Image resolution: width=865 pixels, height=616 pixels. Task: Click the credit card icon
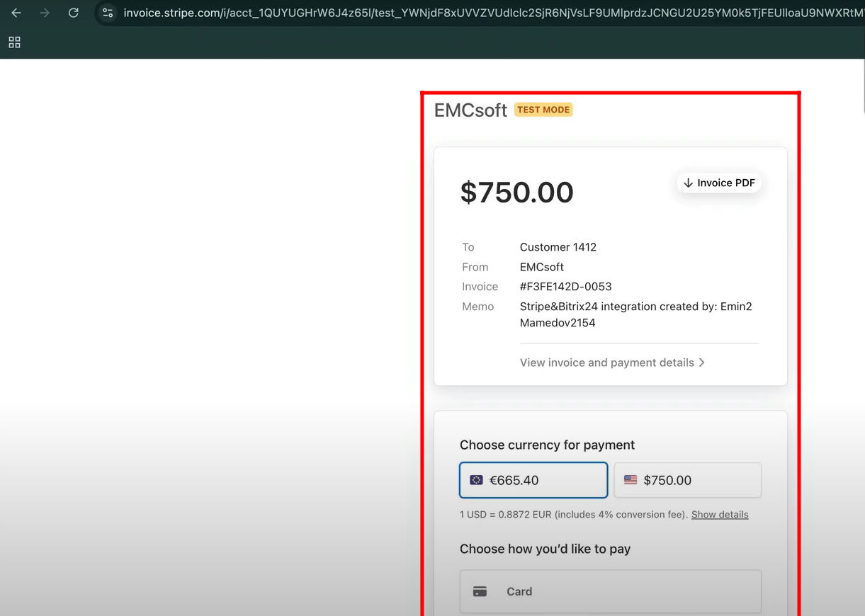480,591
